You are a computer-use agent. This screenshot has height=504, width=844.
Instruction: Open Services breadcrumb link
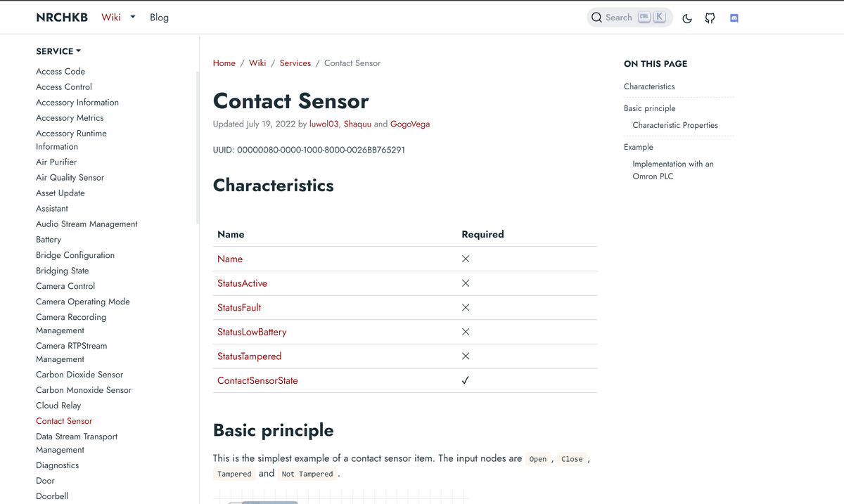295,63
